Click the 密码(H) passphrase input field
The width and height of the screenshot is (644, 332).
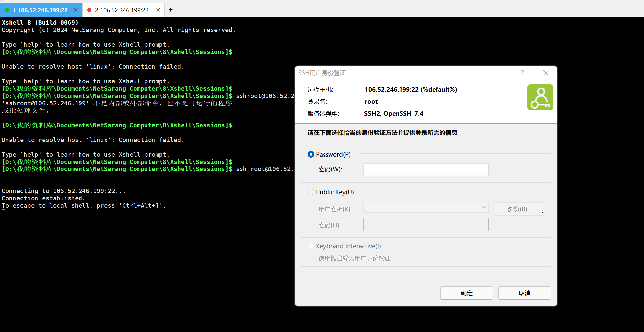[426, 225]
